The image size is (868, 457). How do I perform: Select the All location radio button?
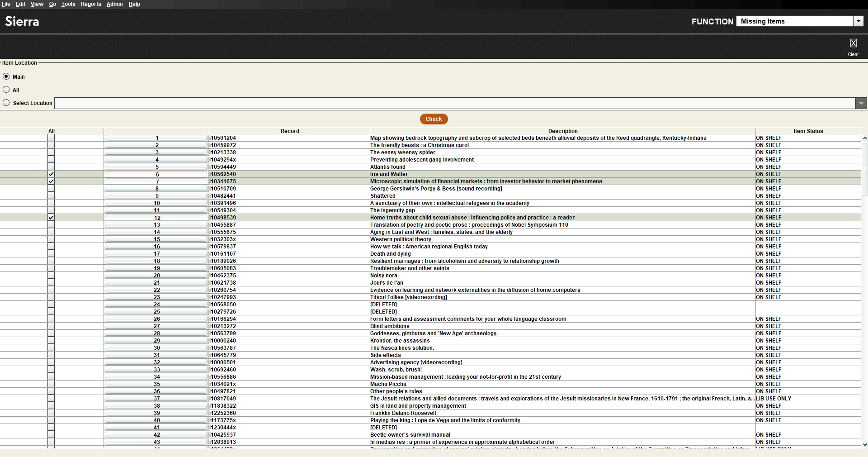pyautogui.click(x=6, y=90)
